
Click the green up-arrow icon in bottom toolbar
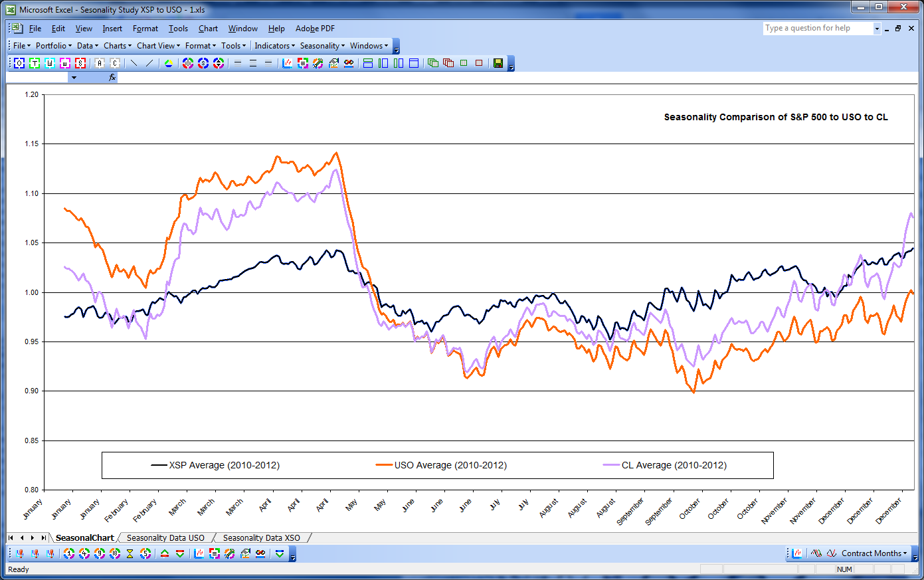(165, 553)
